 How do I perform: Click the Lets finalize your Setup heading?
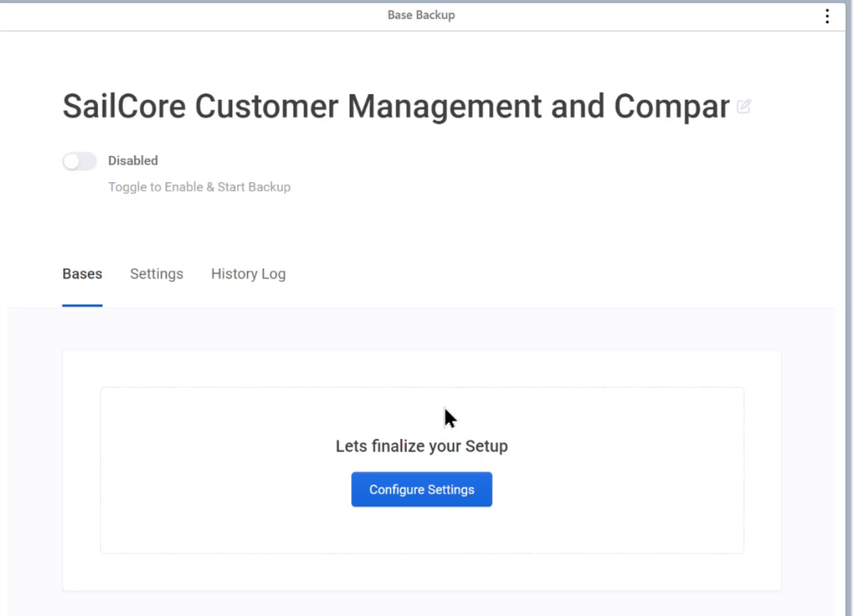pyautogui.click(x=422, y=446)
